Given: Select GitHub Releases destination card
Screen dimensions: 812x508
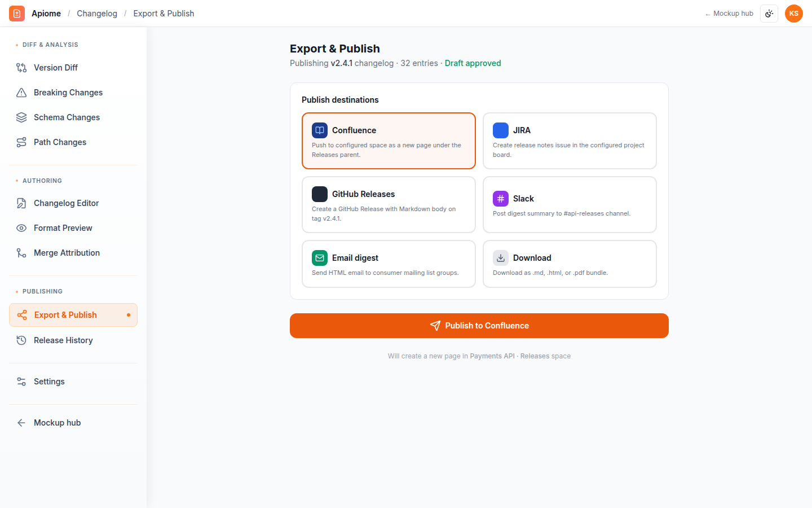Looking at the screenshot, I should tap(389, 204).
